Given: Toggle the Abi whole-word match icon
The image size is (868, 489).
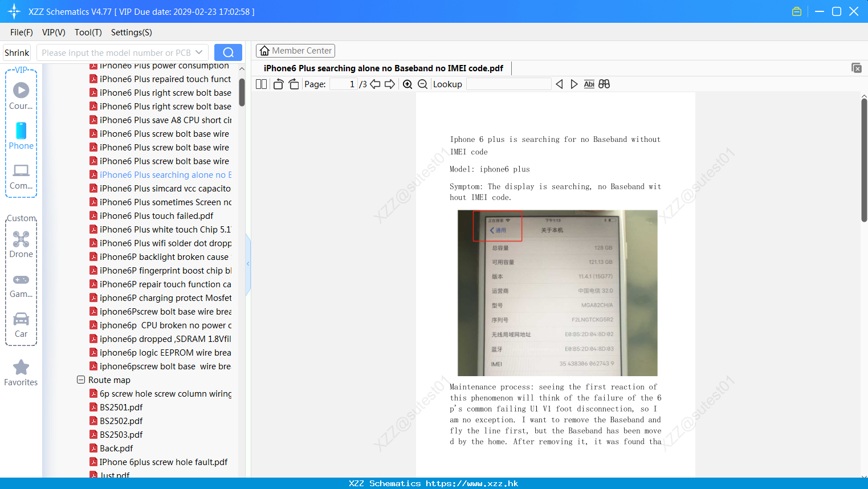Looking at the screenshot, I should tap(589, 84).
